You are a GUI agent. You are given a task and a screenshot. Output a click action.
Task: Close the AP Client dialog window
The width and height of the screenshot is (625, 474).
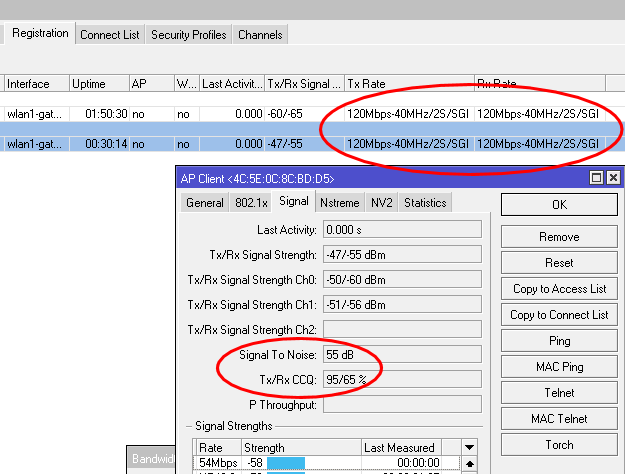tap(611, 178)
